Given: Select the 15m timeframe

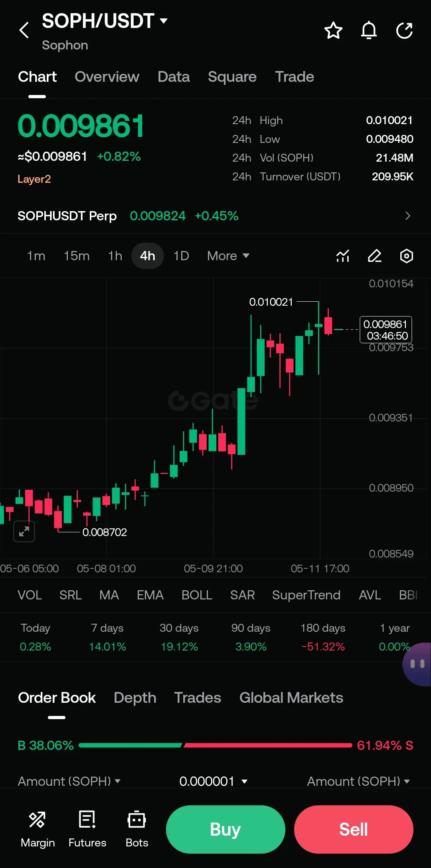Looking at the screenshot, I should coord(77,256).
